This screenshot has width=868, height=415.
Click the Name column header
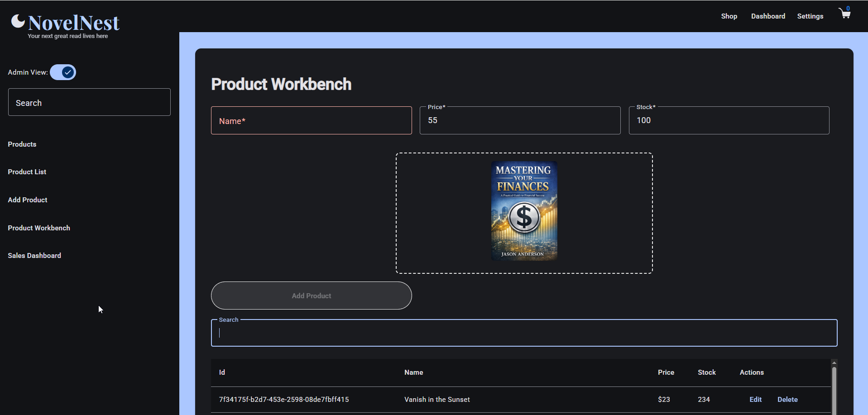414,372
